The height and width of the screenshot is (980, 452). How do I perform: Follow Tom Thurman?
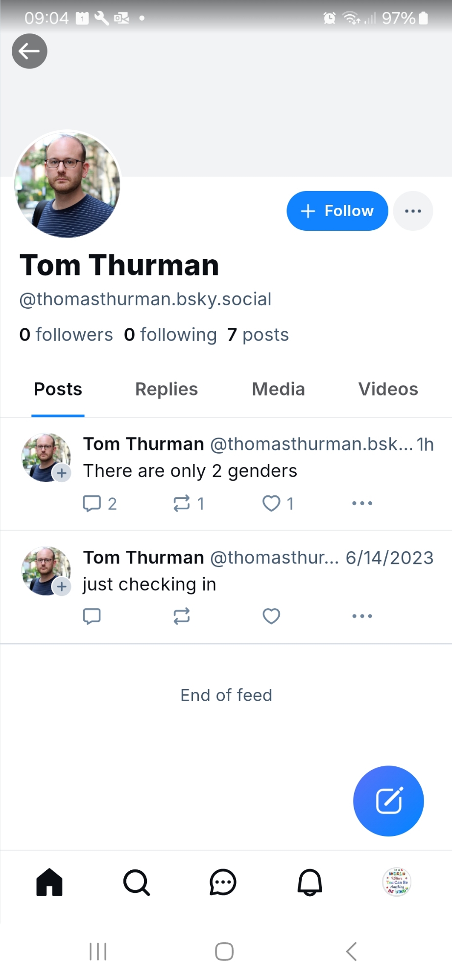[x=337, y=211]
